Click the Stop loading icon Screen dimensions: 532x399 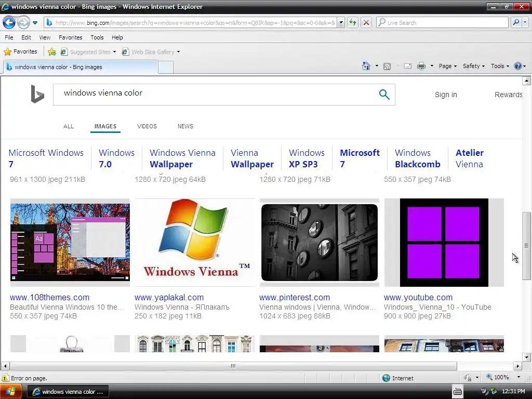pyautogui.click(x=366, y=23)
